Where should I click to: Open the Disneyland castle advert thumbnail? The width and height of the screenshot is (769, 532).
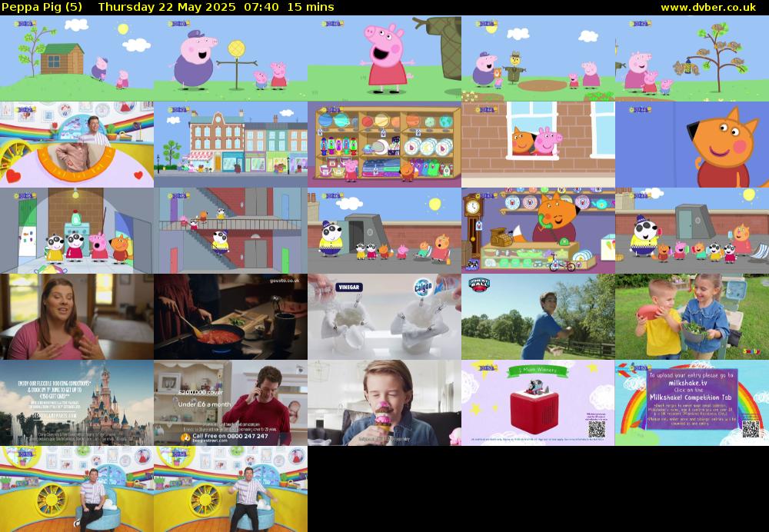77,403
